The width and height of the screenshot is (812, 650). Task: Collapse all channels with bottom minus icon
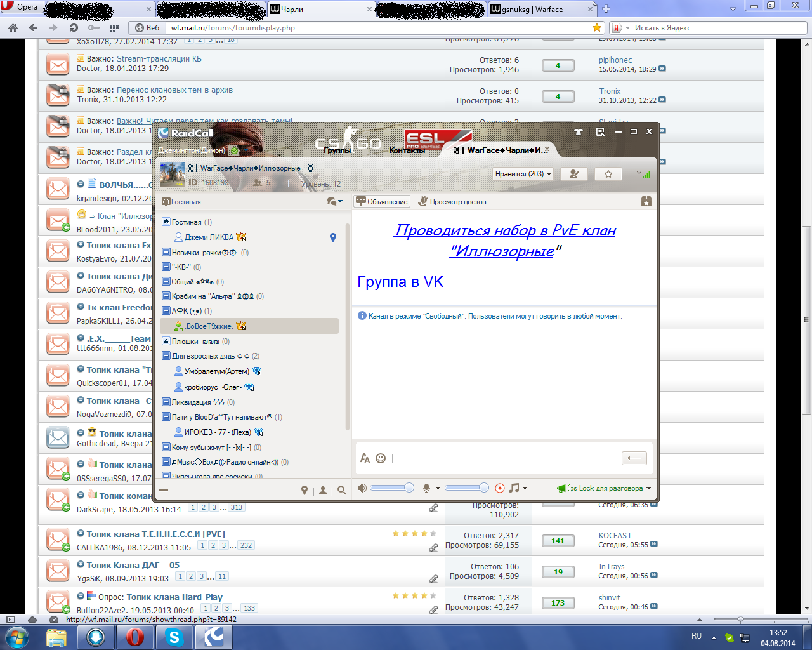164,490
